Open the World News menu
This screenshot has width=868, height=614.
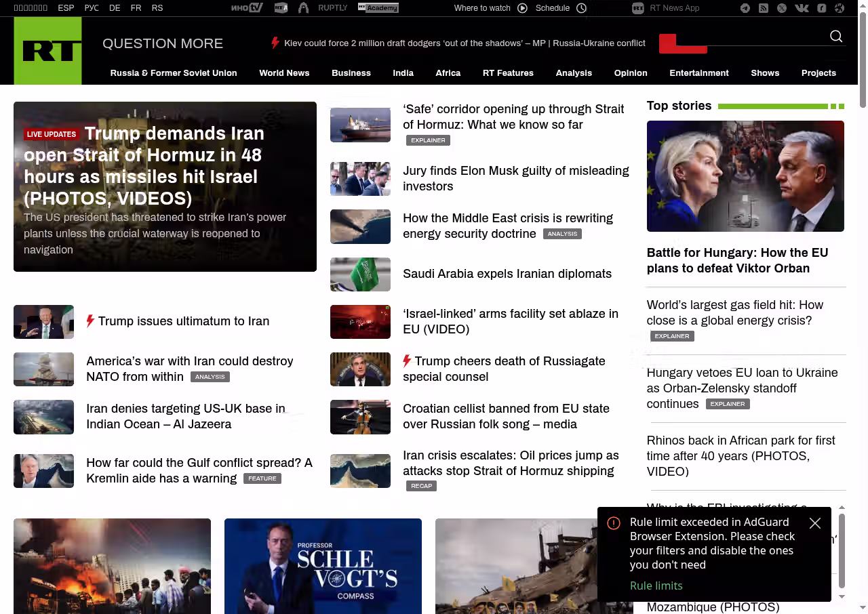[284, 73]
